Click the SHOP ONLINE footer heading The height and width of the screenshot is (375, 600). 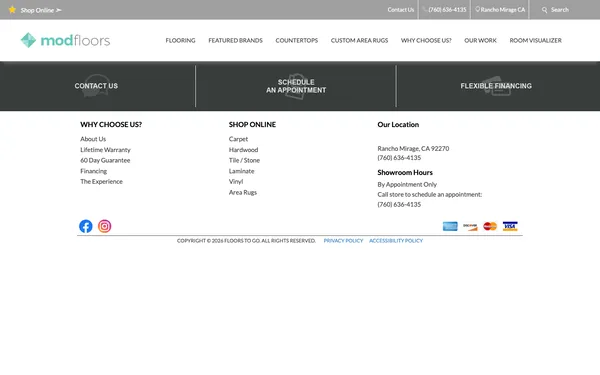[252, 124]
